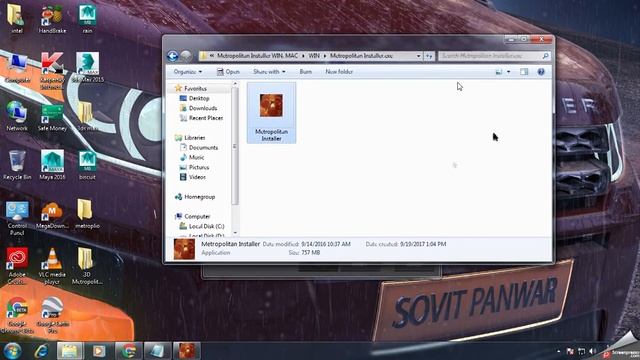Focus the Search Metropolitan Installer box
The image size is (640, 360).
(494, 56)
